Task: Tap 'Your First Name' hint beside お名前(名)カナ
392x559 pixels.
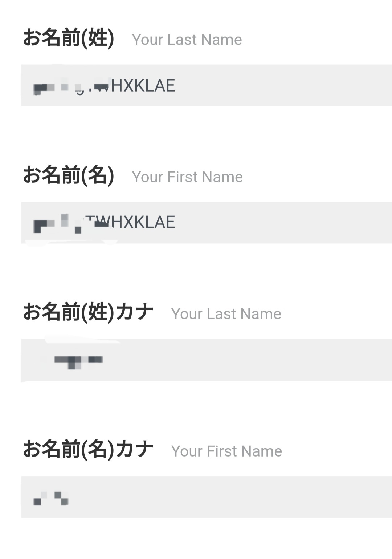Action: pos(226,451)
